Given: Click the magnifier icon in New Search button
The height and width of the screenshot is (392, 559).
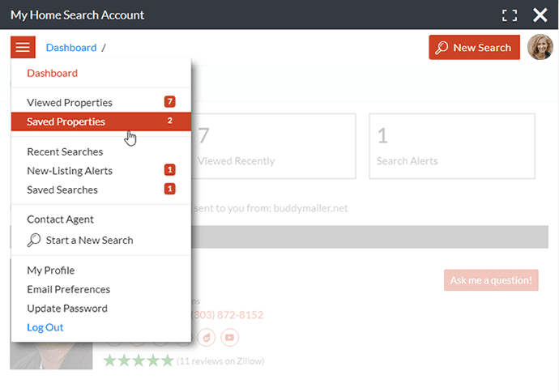Looking at the screenshot, I should pyautogui.click(x=442, y=48).
